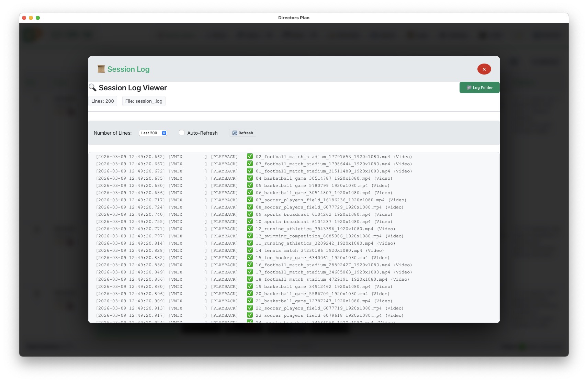Open the Log Folder
The height and width of the screenshot is (382, 588).
click(x=479, y=88)
